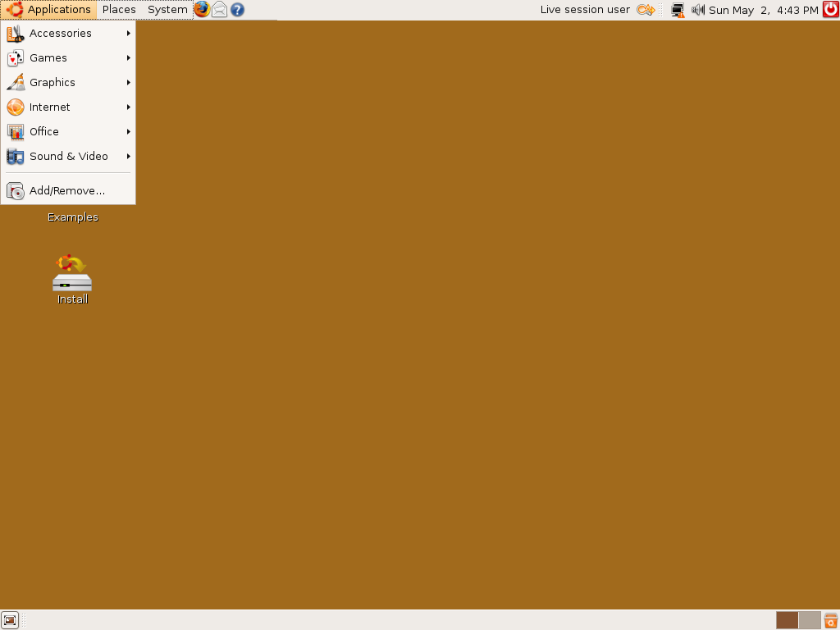Open the Accessories submenu entry

tap(68, 33)
